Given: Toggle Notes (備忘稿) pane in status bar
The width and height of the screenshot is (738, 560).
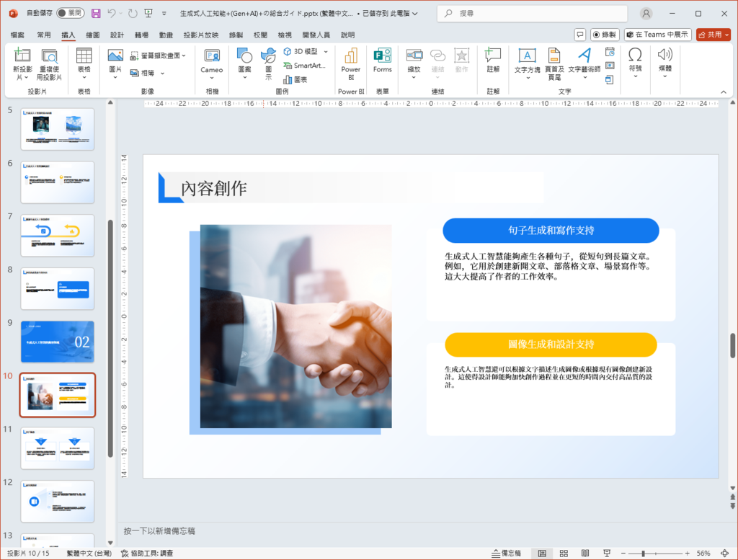Looking at the screenshot, I should pos(507,554).
